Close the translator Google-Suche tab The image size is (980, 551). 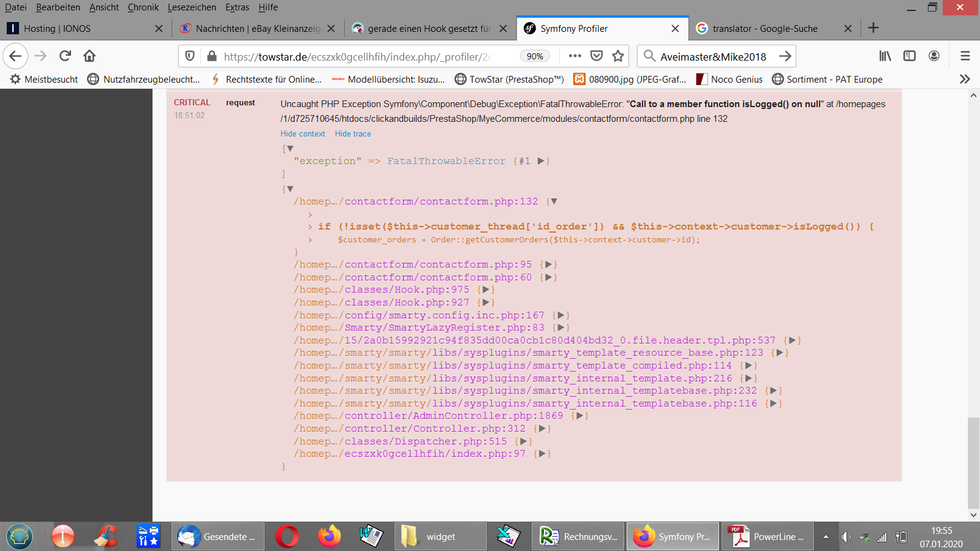pos(848,29)
